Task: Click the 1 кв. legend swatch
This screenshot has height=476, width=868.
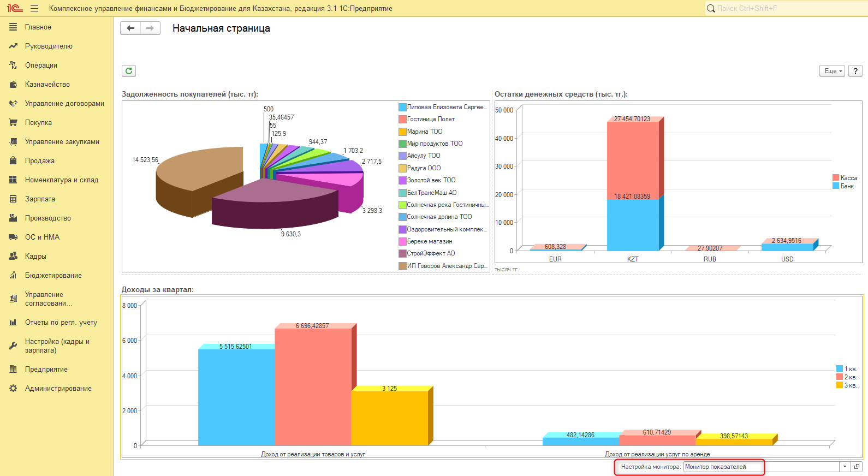Action: (x=840, y=368)
